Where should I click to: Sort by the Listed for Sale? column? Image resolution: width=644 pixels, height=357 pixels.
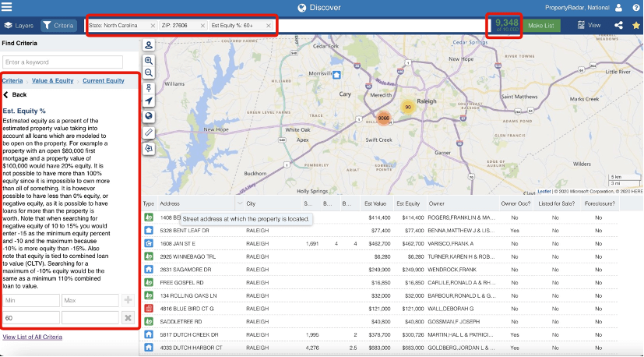pyautogui.click(x=555, y=203)
